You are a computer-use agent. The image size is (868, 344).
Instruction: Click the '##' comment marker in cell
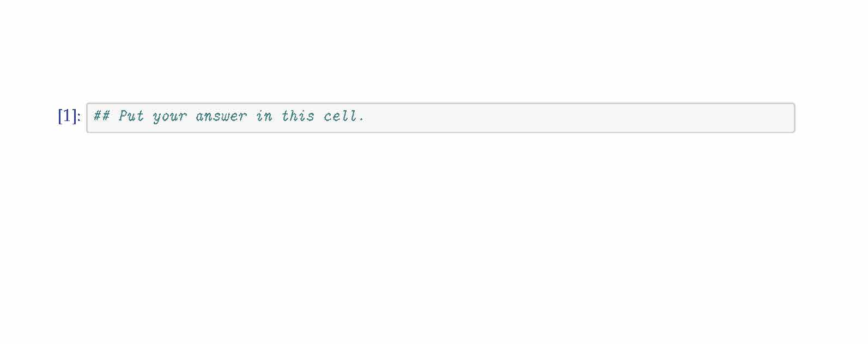(101, 116)
